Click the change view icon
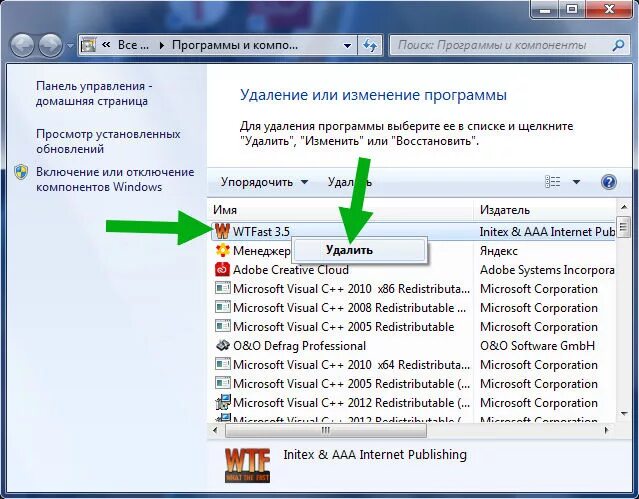639x499 pixels. pos(553,182)
